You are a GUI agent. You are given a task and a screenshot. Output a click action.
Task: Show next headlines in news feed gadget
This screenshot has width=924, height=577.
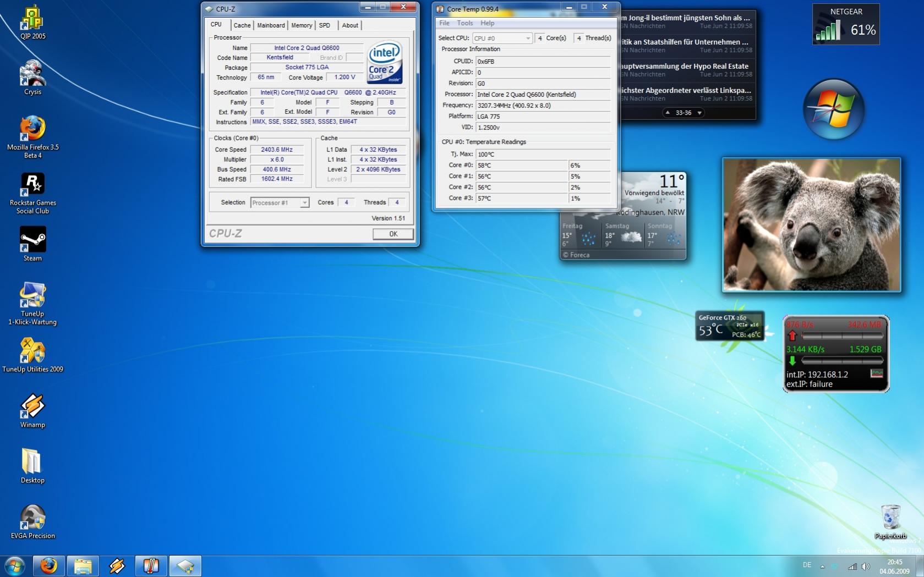click(x=699, y=113)
